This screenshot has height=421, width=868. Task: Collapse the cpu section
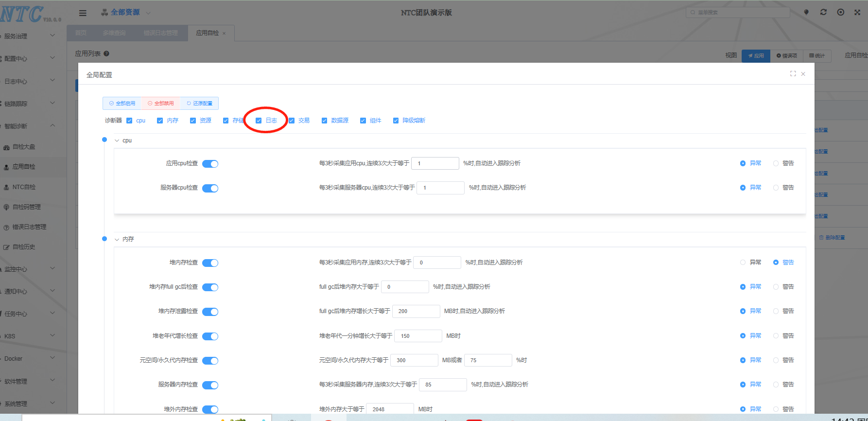[x=117, y=140]
